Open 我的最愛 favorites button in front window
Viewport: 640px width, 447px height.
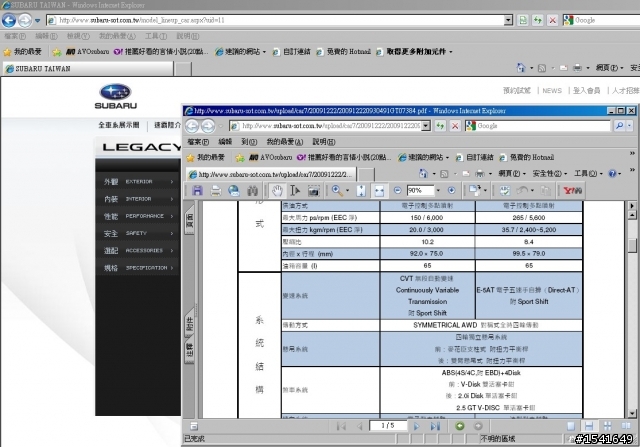206,157
